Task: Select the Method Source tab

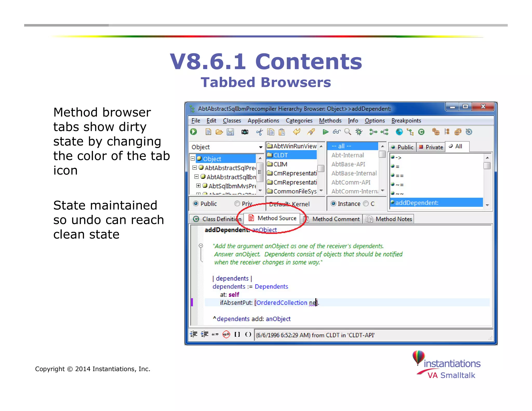Action: click(272, 218)
